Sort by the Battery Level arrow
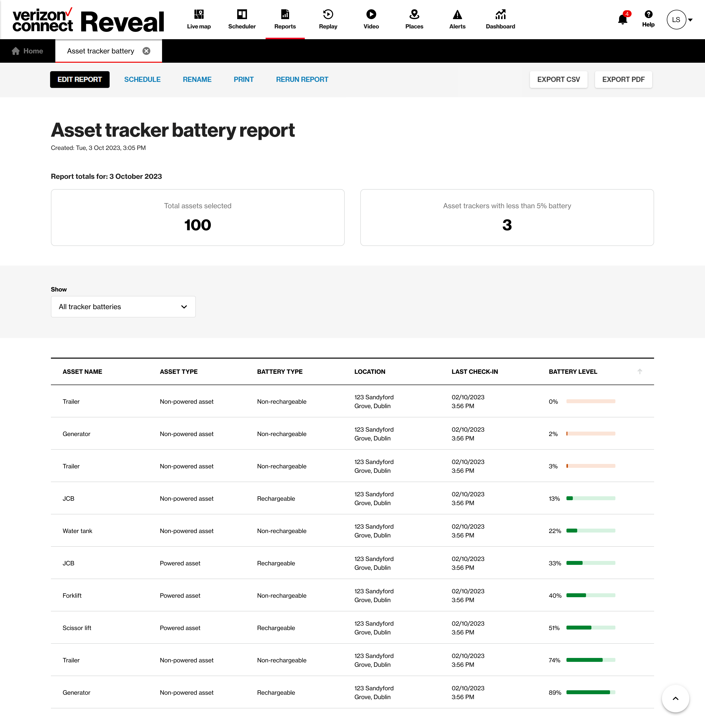 (640, 371)
